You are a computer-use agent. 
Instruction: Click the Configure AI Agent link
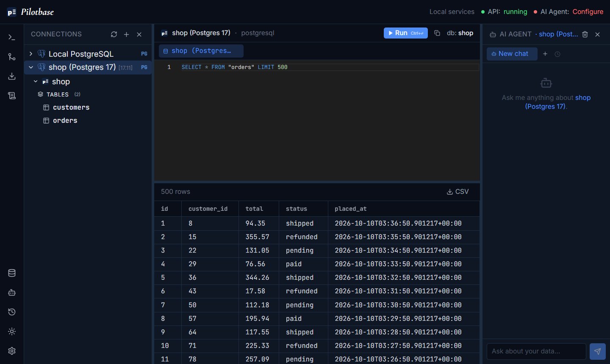(x=588, y=12)
